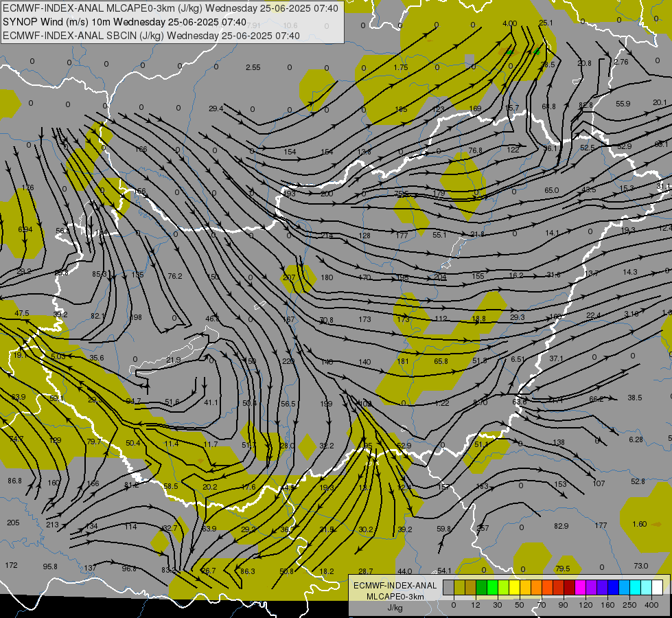Click the legend tick label 70
The image size is (672, 618).
541,605
